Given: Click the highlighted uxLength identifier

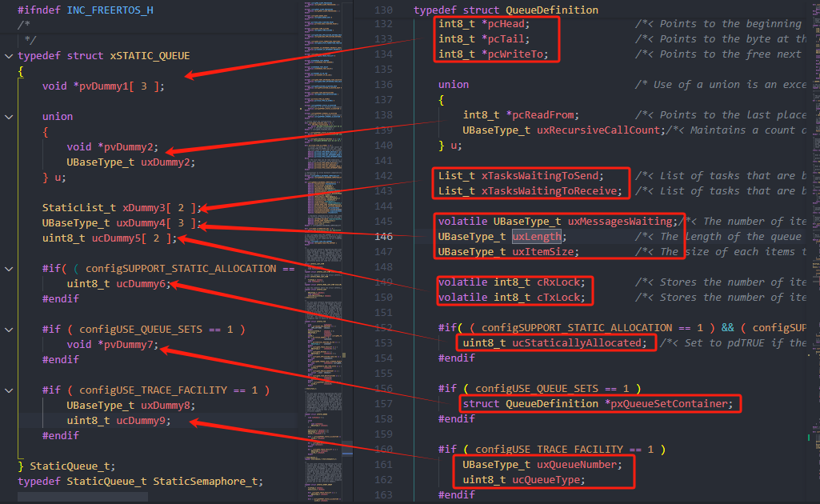Looking at the screenshot, I should click(x=537, y=237).
